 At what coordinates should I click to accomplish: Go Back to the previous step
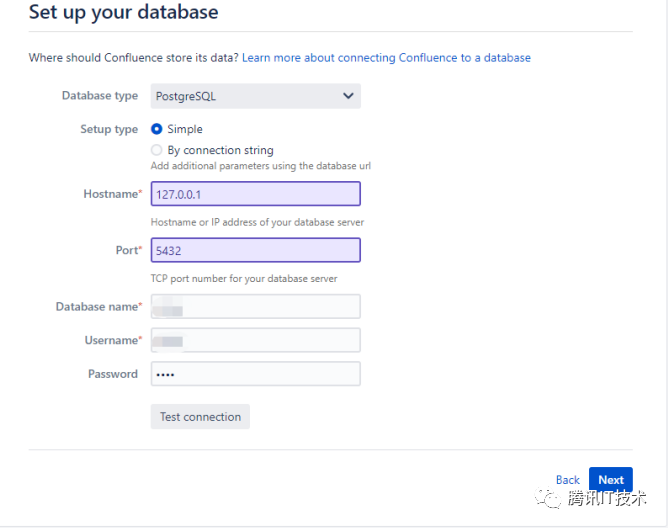click(568, 480)
